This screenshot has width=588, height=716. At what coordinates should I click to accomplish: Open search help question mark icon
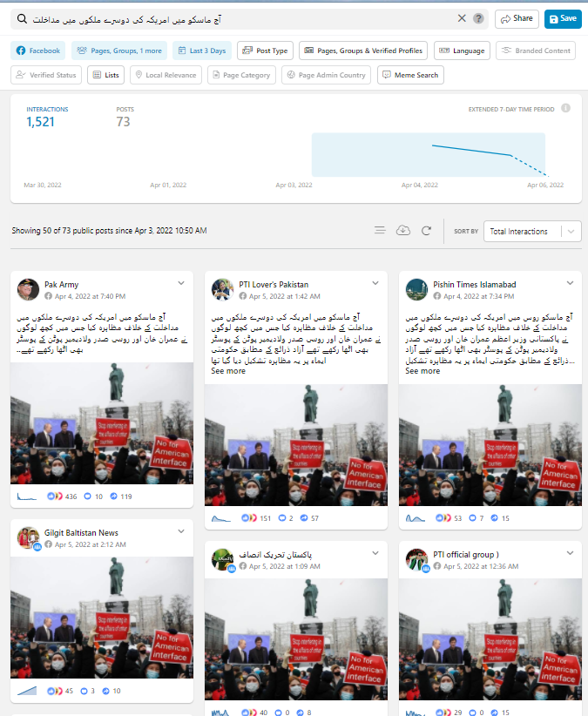(478, 18)
